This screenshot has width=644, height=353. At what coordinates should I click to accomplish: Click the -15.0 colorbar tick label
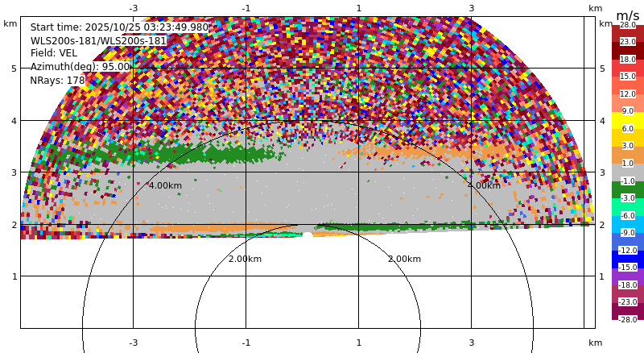pos(628,268)
